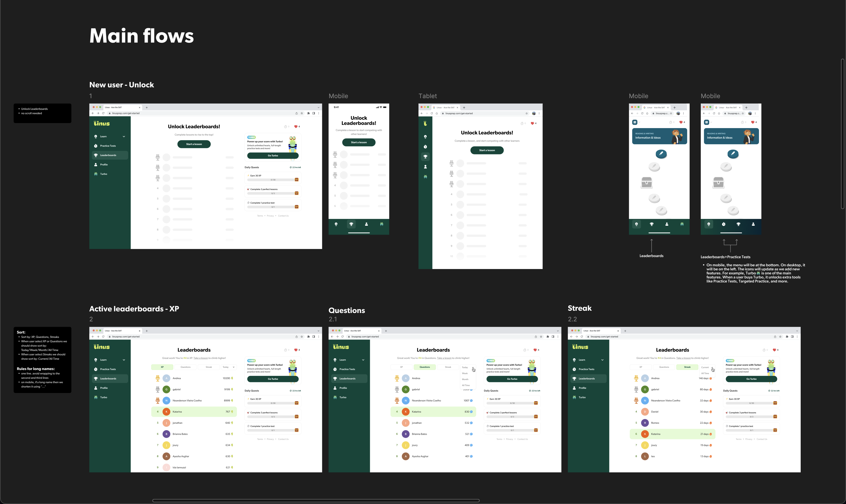Select the Questions tab in the Active leaderboards XP frame

coord(185,367)
